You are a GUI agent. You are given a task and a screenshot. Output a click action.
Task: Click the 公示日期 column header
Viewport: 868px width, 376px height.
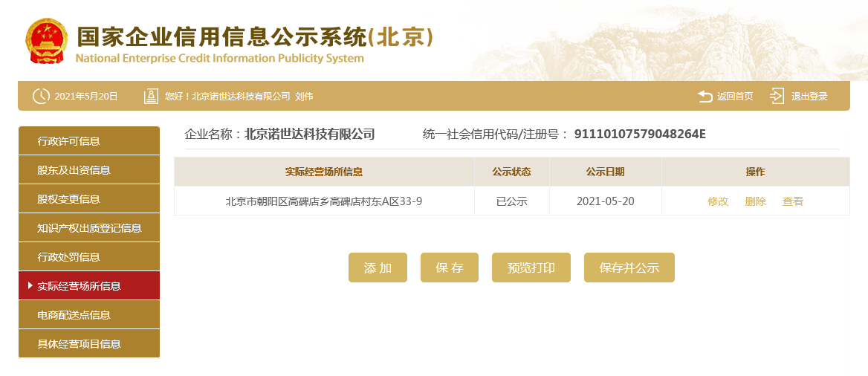coord(605,172)
